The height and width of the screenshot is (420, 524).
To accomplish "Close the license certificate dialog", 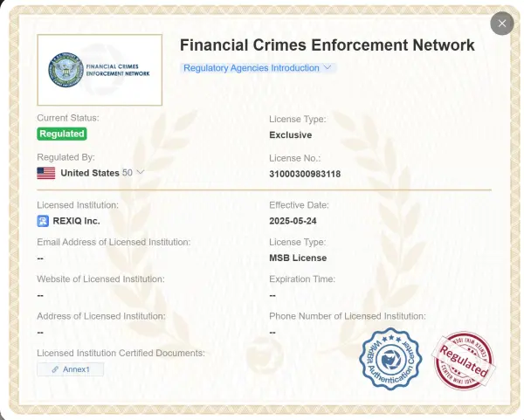I will pyautogui.click(x=501, y=24).
